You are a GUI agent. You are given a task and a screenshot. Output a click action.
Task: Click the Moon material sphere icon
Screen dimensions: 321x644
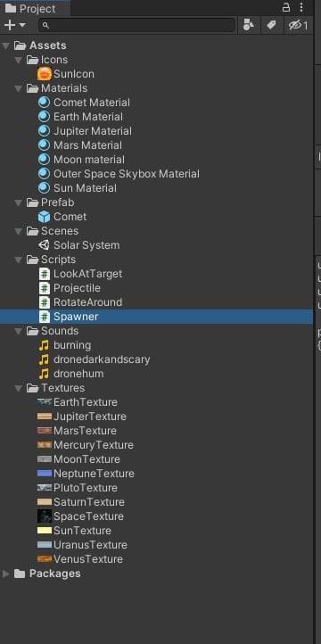[44, 160]
